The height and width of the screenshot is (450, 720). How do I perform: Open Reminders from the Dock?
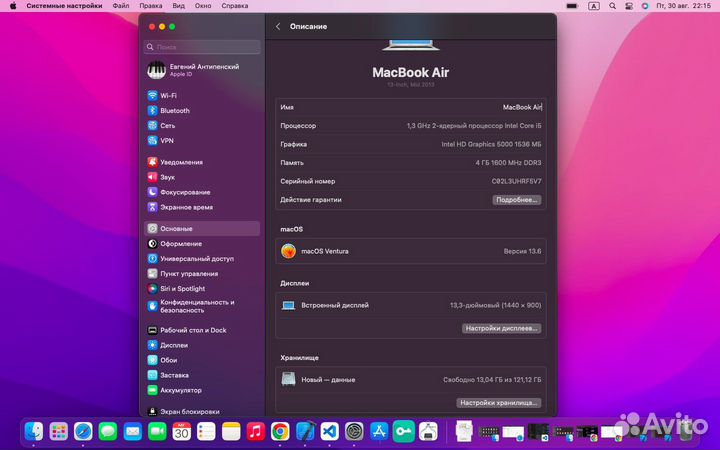tap(206, 431)
